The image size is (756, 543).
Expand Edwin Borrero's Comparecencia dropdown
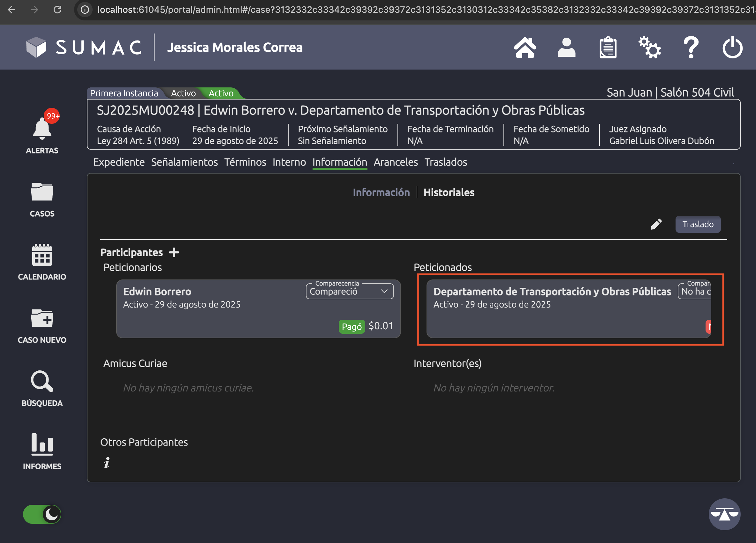[349, 292]
